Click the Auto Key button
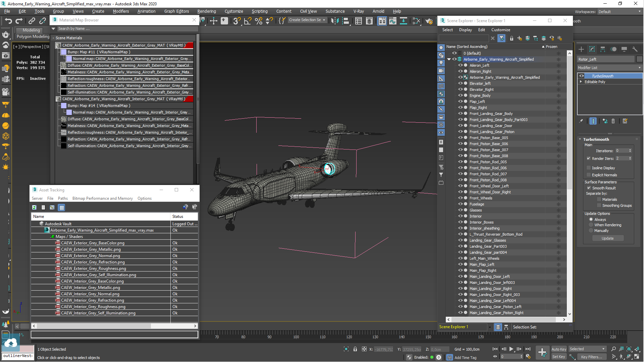This screenshot has width=644, height=362. [558, 349]
